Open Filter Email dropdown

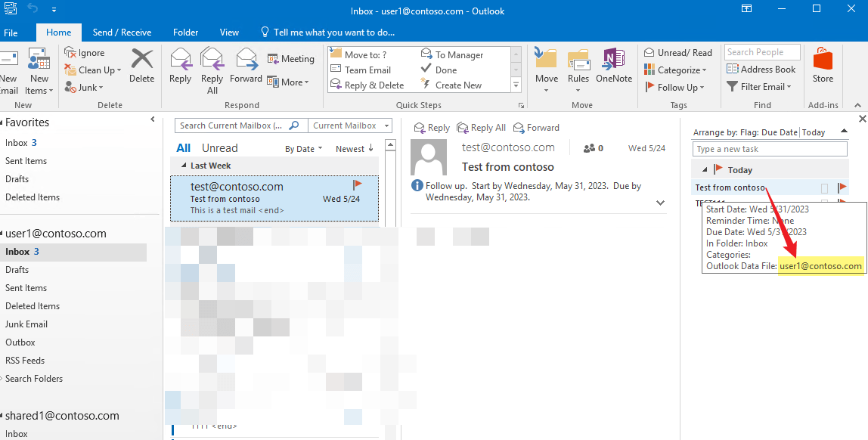pyautogui.click(x=759, y=87)
